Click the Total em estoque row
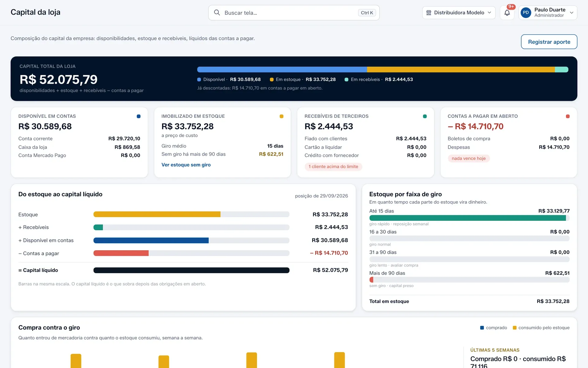 tap(469, 301)
